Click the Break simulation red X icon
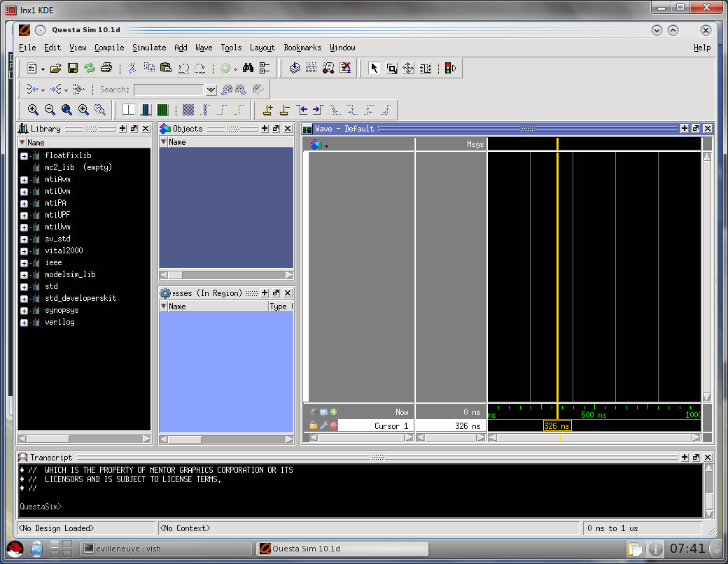This screenshot has height=564, width=728. pyautogui.click(x=345, y=69)
